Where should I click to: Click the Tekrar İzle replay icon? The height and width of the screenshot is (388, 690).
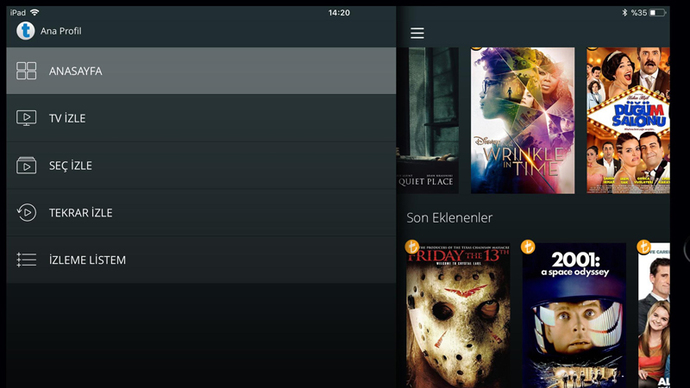pos(26,212)
